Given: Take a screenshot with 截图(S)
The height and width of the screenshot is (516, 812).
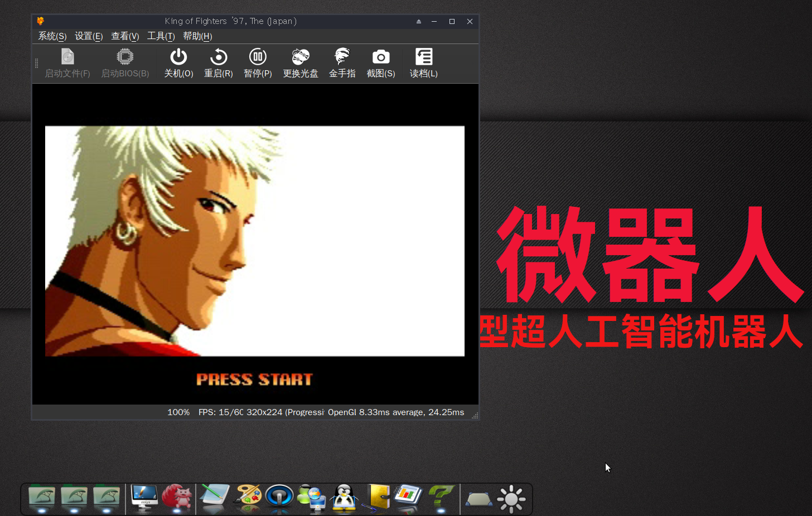Looking at the screenshot, I should [x=381, y=64].
